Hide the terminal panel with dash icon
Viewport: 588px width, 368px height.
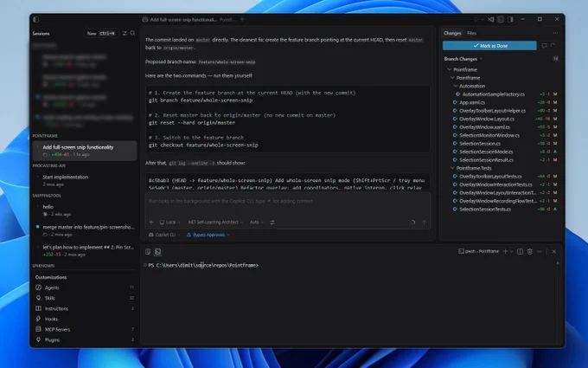tap(540, 252)
